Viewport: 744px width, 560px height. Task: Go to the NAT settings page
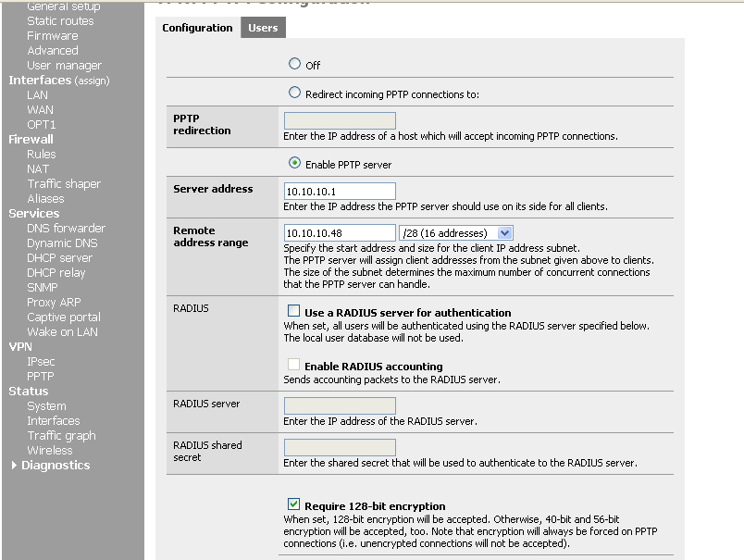[38, 169]
